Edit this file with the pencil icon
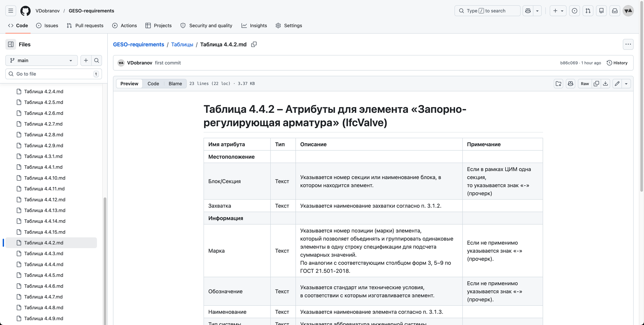The image size is (644, 325). pos(617,84)
